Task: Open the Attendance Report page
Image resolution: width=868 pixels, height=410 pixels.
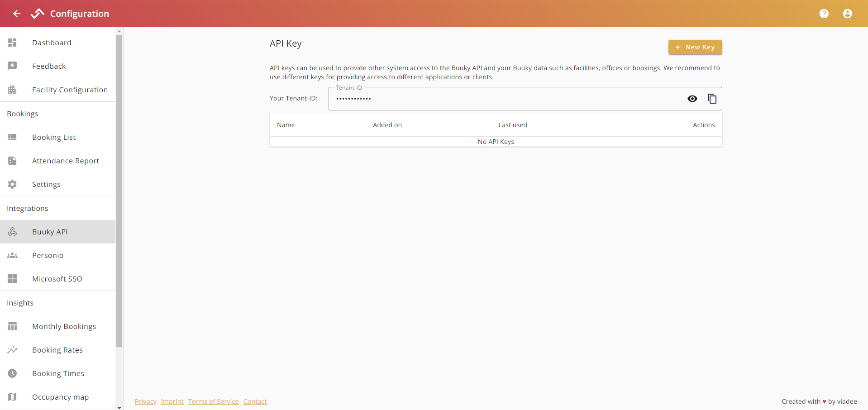Action: [x=58, y=161]
